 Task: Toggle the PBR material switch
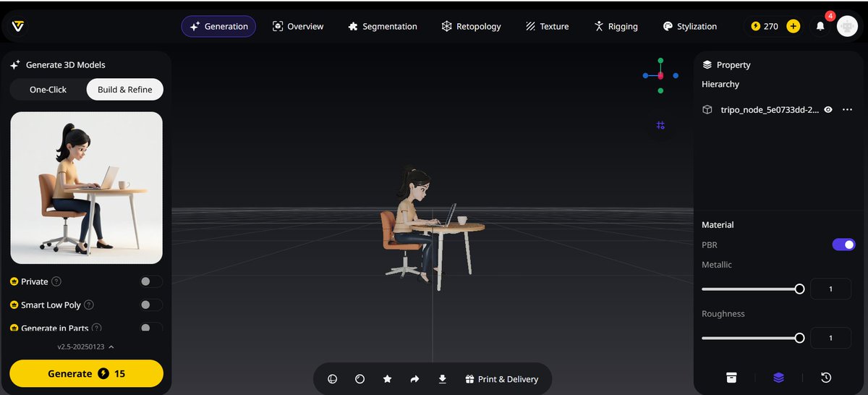pos(843,245)
